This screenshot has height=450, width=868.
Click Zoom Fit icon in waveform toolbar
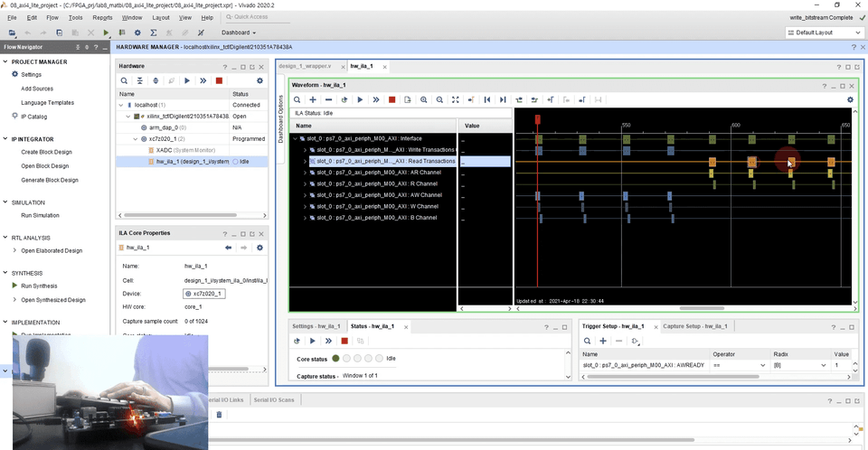455,99
